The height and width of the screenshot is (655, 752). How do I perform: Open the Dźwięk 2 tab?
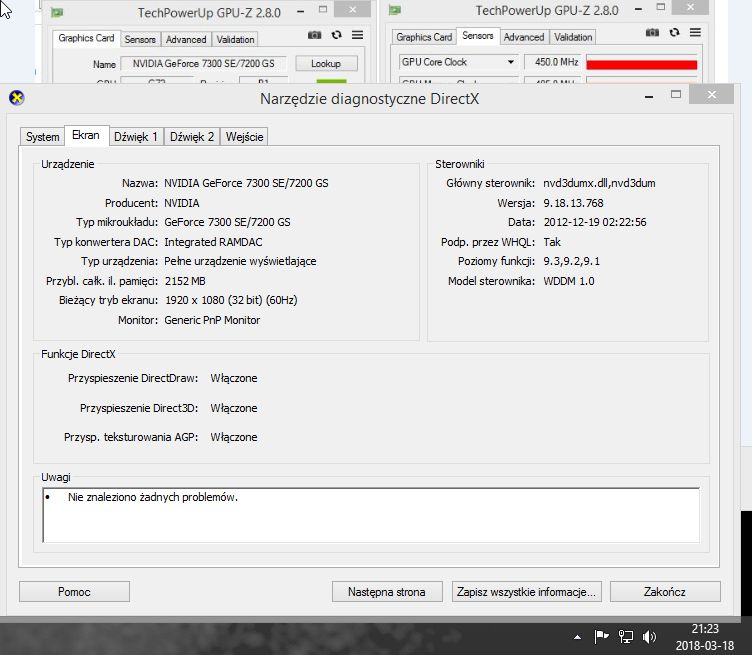tap(192, 137)
